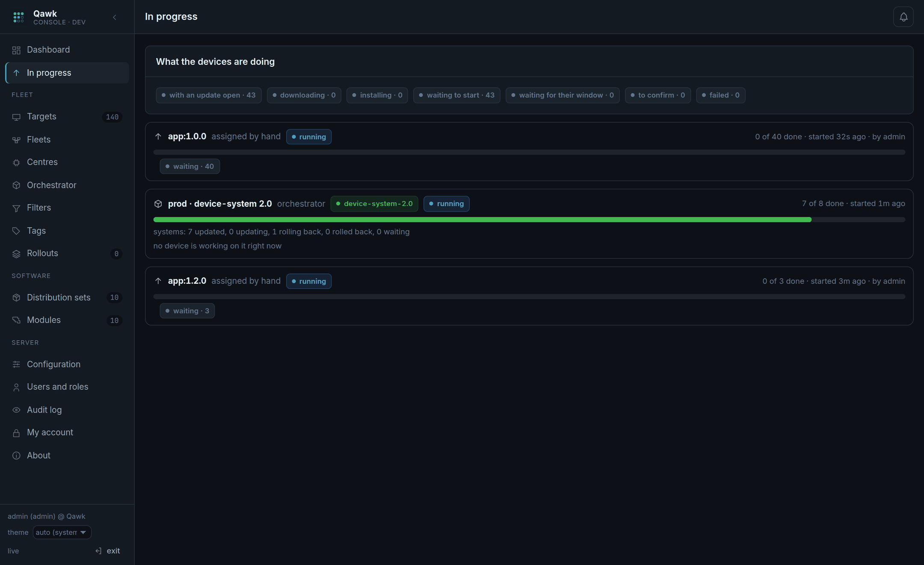The image size is (924, 565).
Task: Go to the Fleets section
Action: (x=67, y=140)
